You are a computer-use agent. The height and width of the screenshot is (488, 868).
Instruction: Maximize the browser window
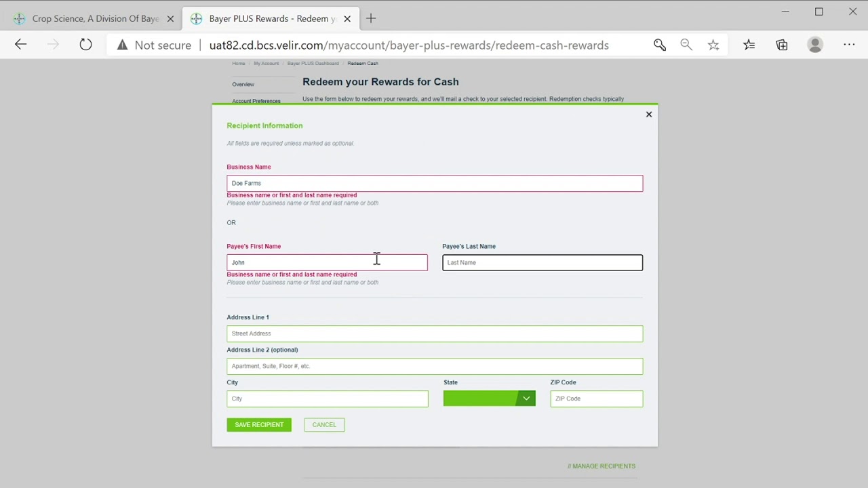(819, 12)
